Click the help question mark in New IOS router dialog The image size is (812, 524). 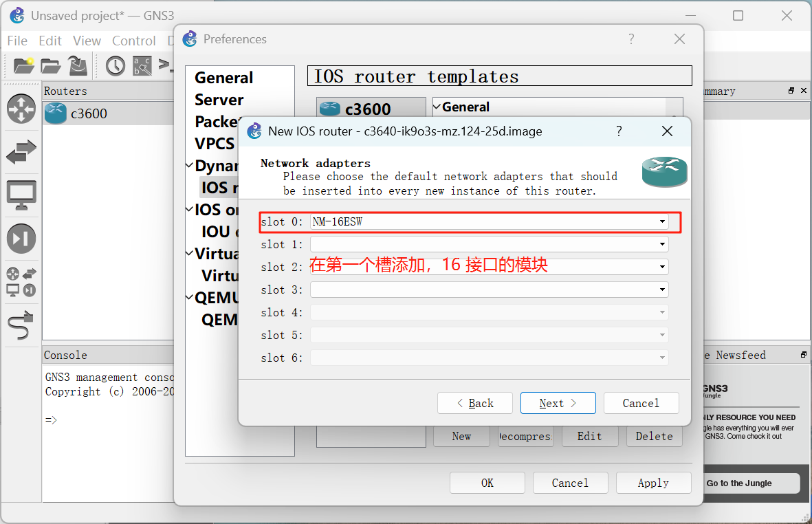tap(619, 131)
